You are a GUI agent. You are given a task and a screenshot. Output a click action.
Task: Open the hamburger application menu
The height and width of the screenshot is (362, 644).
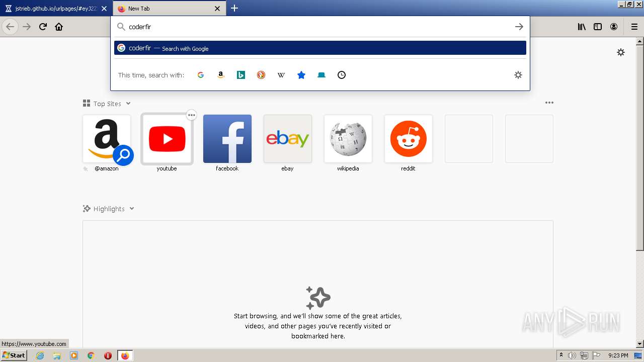coord(634,27)
